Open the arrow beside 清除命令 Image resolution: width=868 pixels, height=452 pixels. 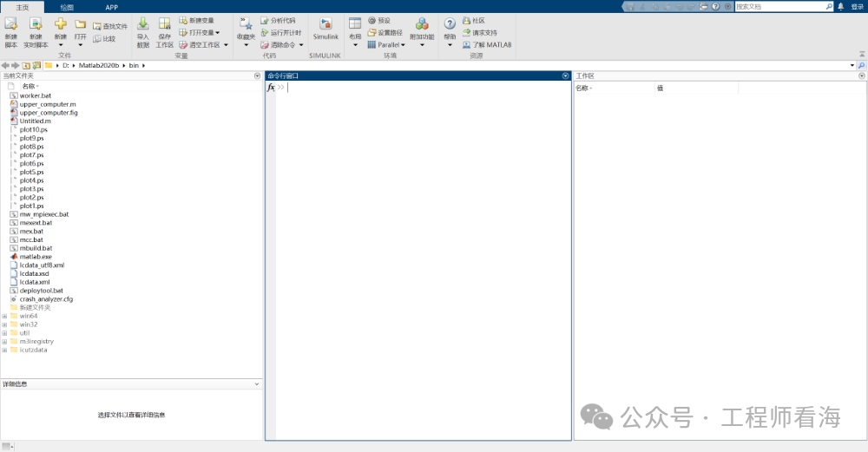[x=301, y=45]
